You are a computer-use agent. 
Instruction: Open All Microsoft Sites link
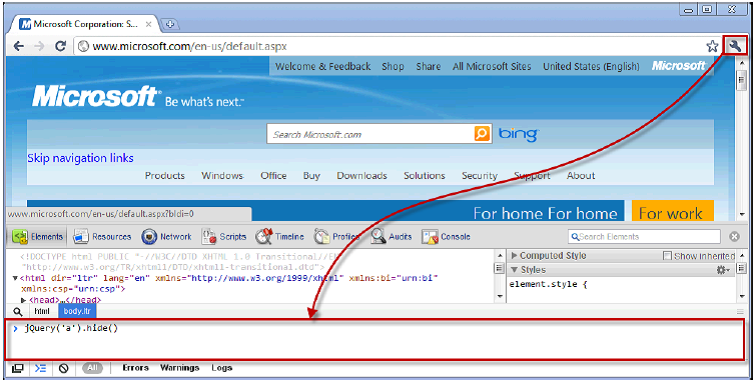click(491, 67)
